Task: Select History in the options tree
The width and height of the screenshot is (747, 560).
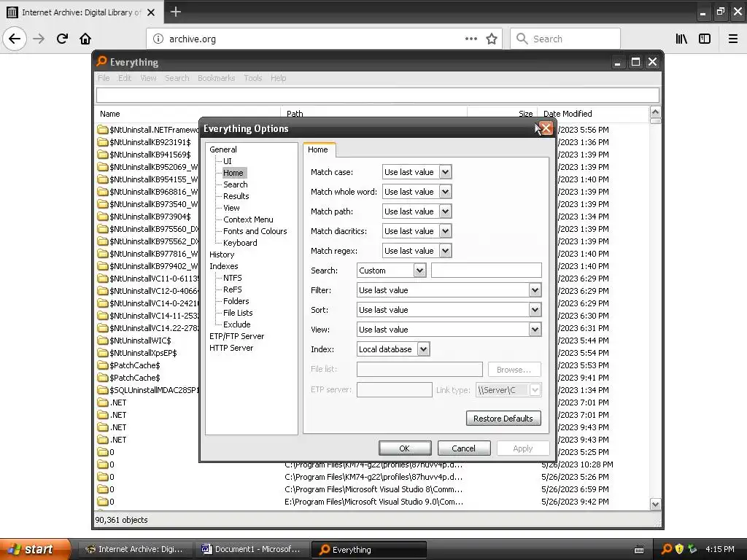Action: pos(222,254)
